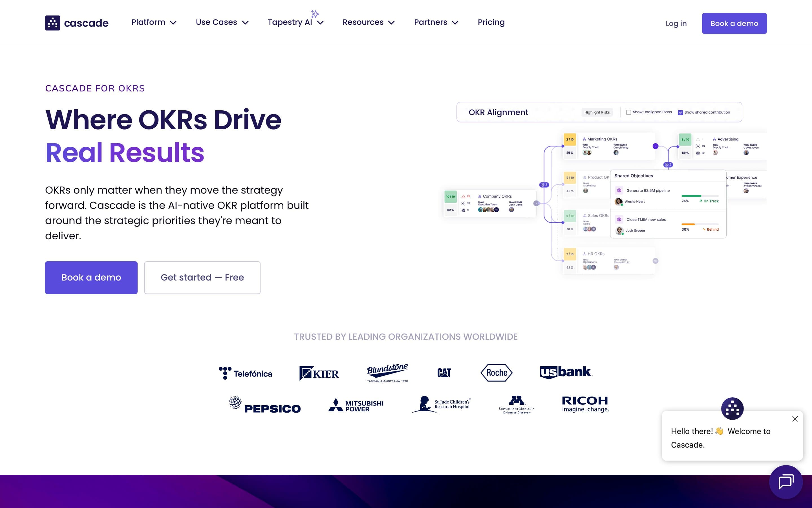Click the Behind status label
This screenshot has width=812, height=508.
click(x=710, y=229)
